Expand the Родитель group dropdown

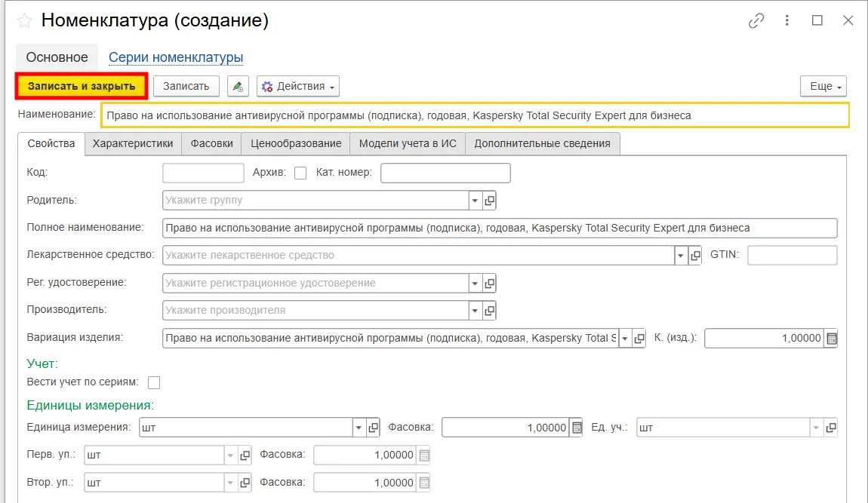coord(475,201)
